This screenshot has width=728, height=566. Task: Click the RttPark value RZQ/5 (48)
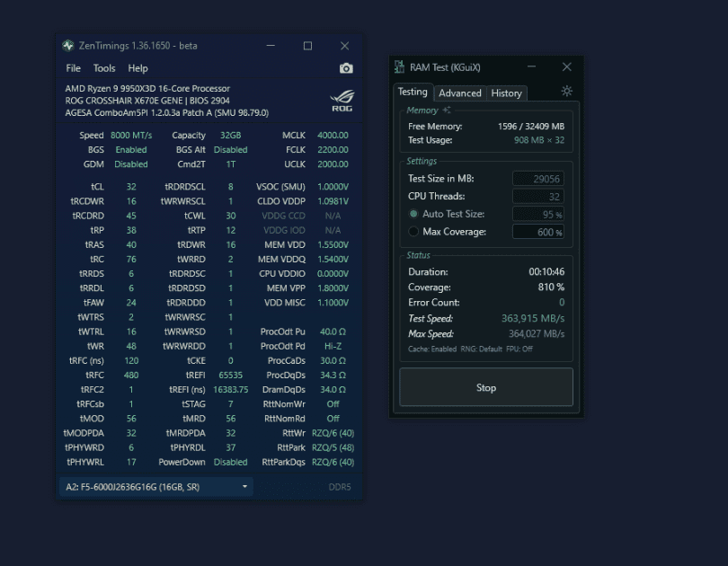tap(333, 447)
